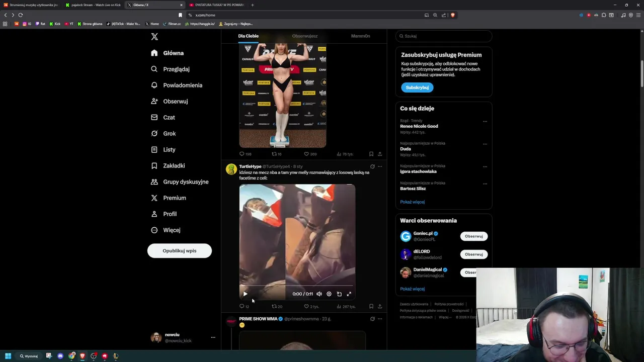The width and height of the screenshot is (644, 362).
Task: Open options for Igora stachowiaka trend
Action: [x=485, y=166]
